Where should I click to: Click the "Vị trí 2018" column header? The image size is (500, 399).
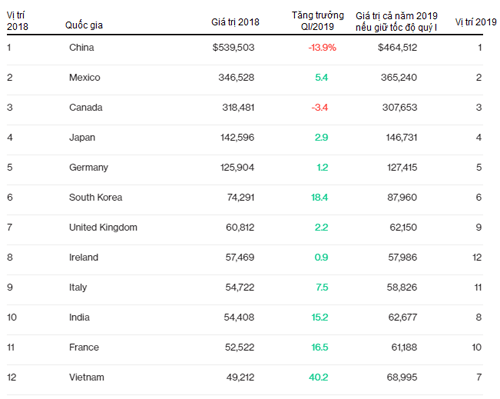[17, 21]
